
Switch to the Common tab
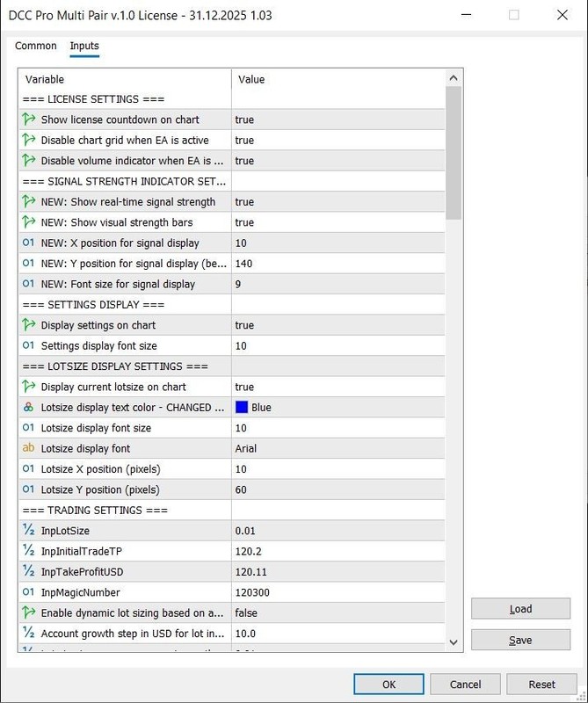[x=36, y=46]
